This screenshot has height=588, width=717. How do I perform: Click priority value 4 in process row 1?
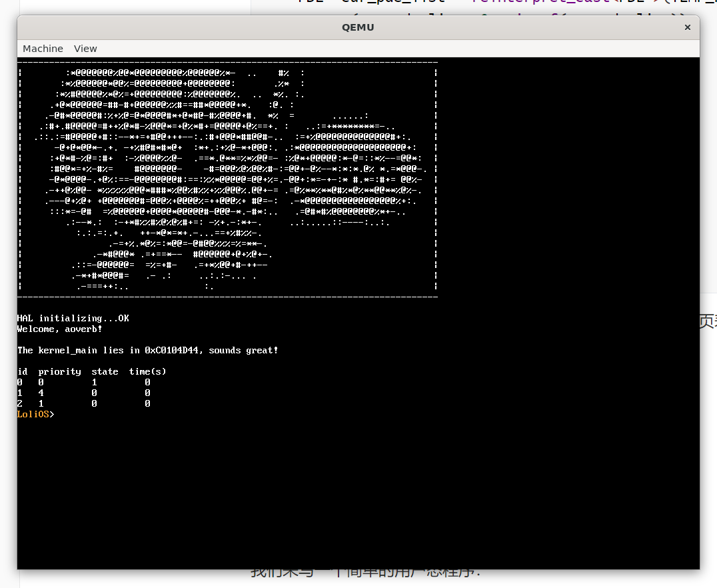point(41,393)
